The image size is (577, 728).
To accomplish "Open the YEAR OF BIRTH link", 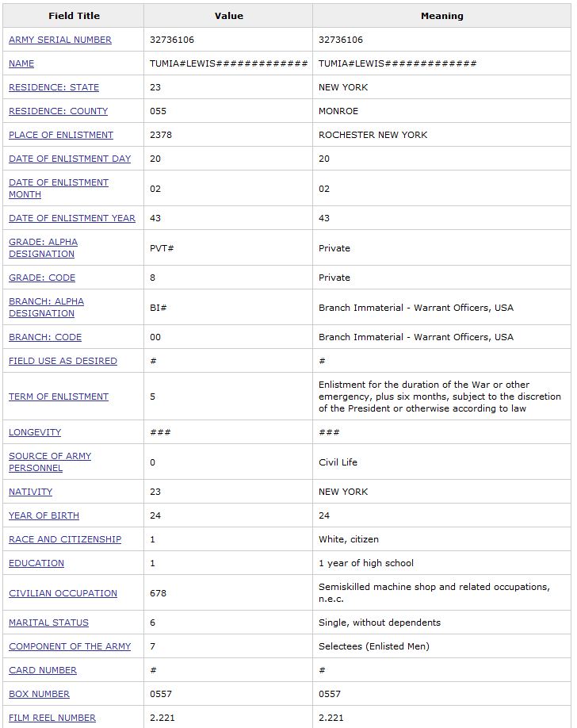I will coord(44,515).
